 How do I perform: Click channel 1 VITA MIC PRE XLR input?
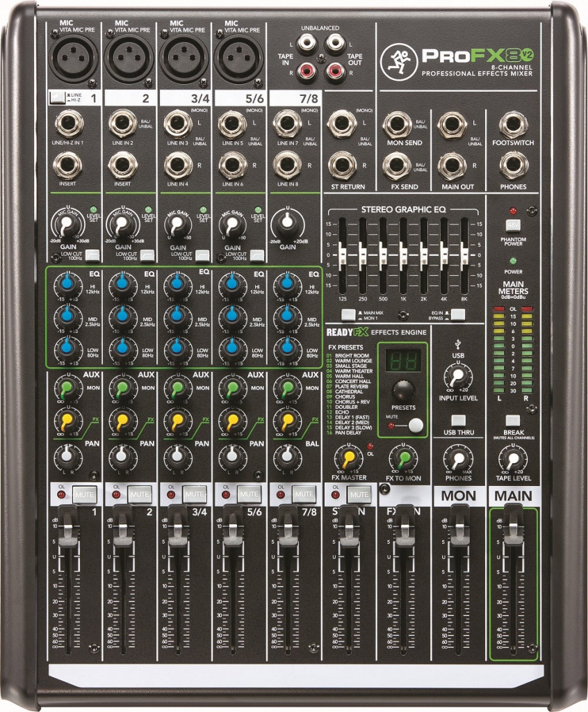[75, 54]
